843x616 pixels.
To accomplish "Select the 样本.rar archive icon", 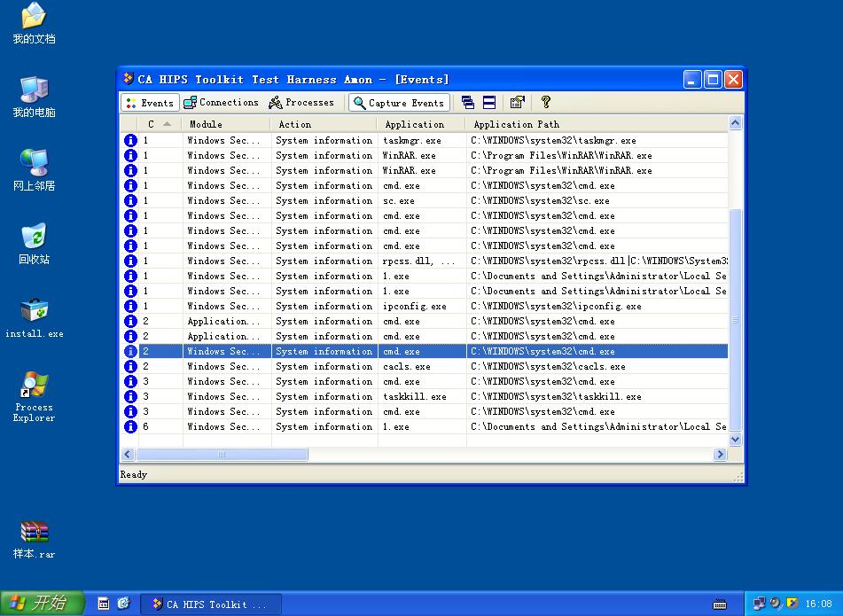I will pos(34,540).
